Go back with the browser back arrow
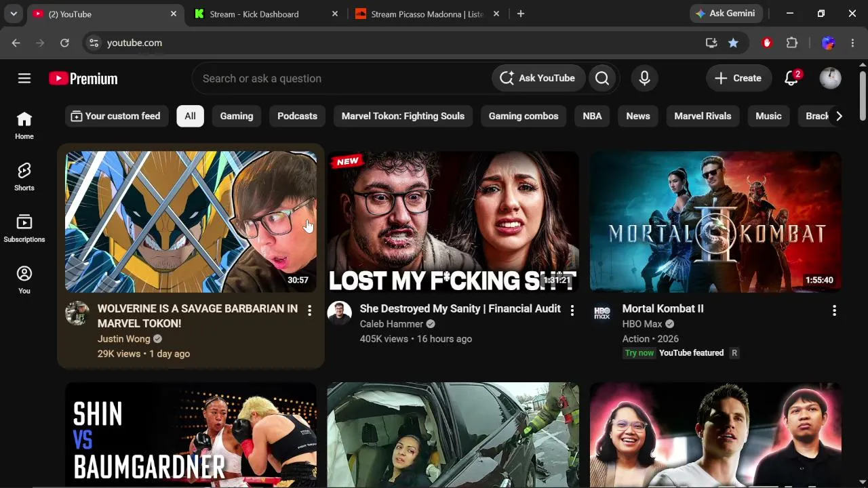 click(x=16, y=43)
